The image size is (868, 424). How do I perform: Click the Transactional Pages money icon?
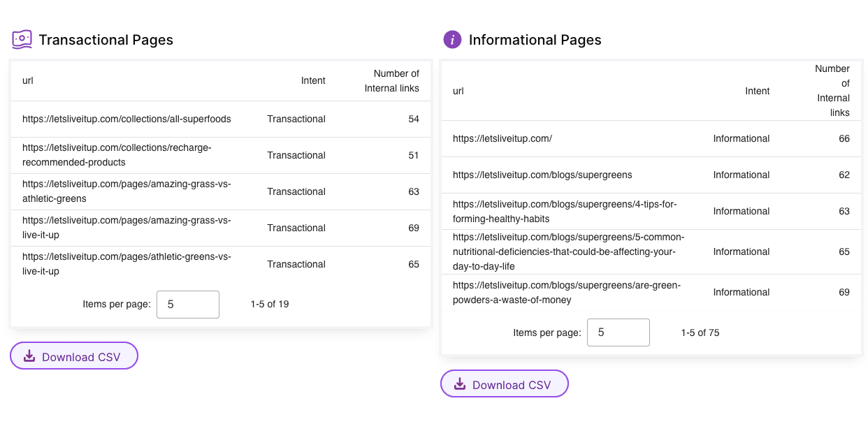(x=22, y=40)
